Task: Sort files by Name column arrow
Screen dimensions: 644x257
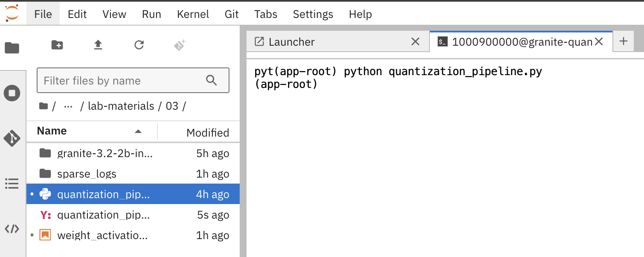Action: pyautogui.click(x=138, y=131)
